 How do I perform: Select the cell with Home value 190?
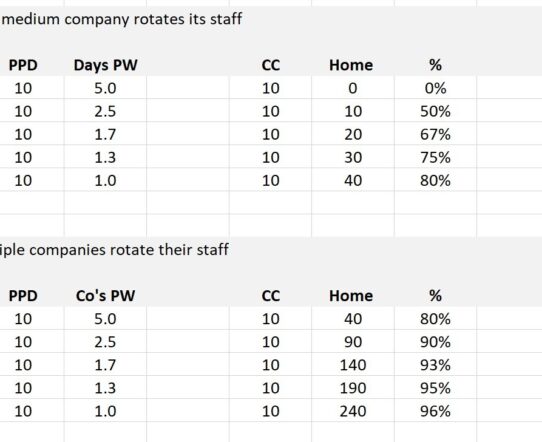point(353,388)
